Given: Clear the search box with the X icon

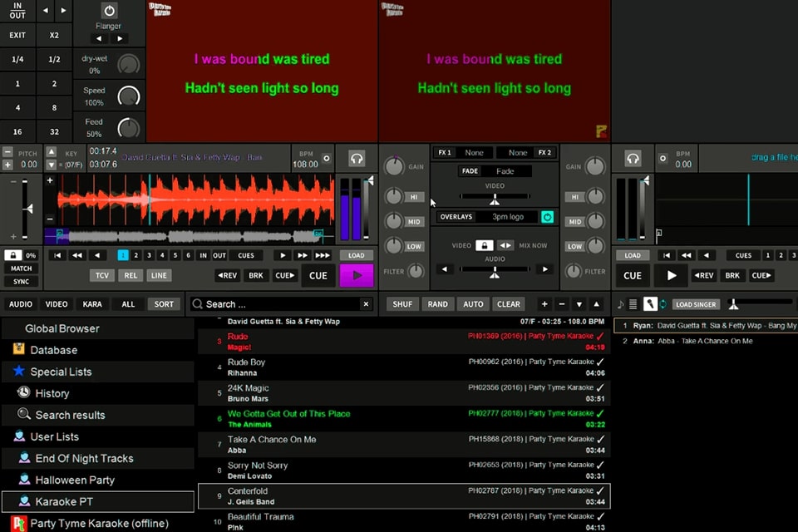Looking at the screenshot, I should tap(366, 304).
